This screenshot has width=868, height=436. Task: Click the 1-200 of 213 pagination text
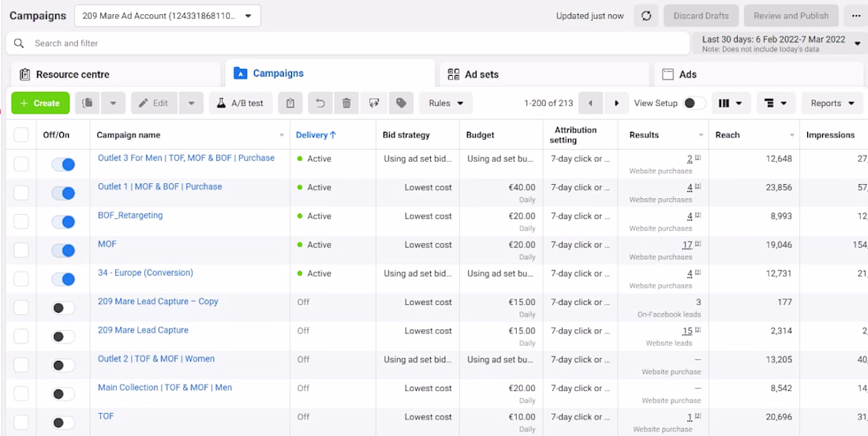click(548, 103)
